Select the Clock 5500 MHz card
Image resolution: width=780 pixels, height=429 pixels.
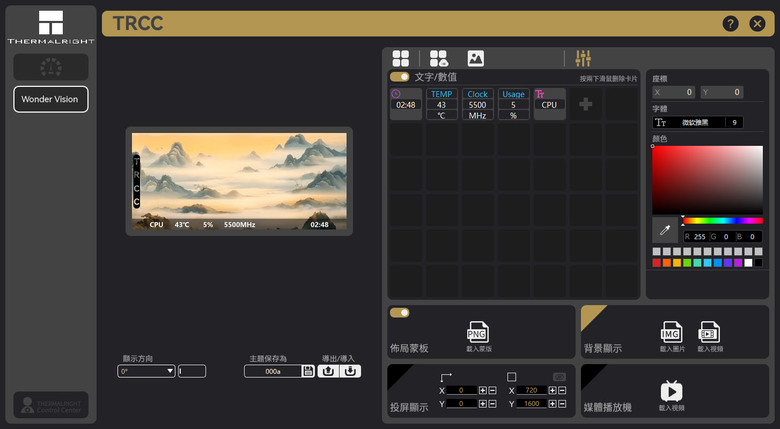[478, 104]
